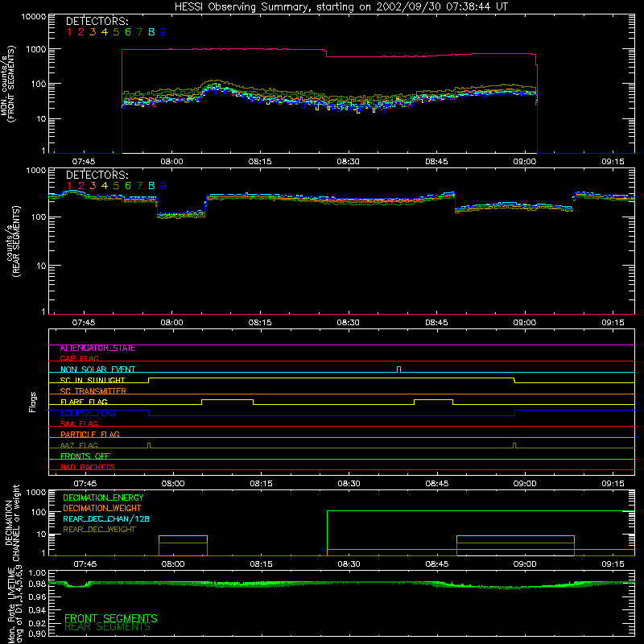Click the GAP_FLAG label

pyautogui.click(x=79, y=358)
